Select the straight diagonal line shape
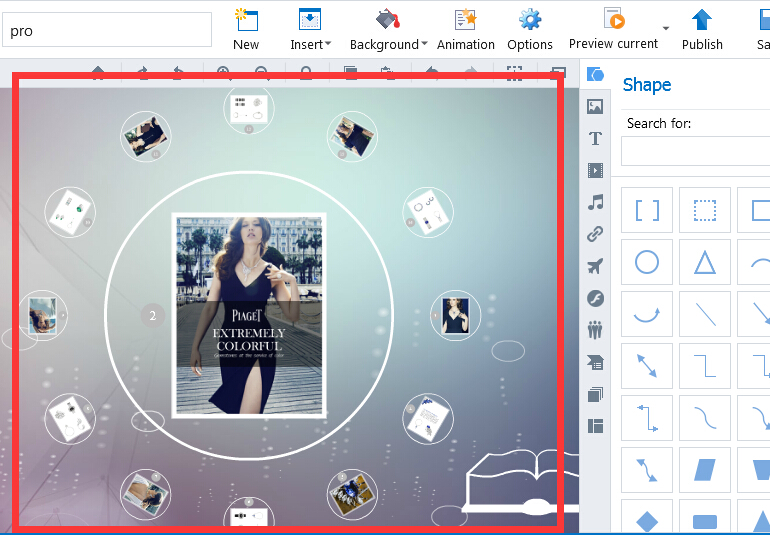Viewport: 770px width, 535px height. click(705, 314)
